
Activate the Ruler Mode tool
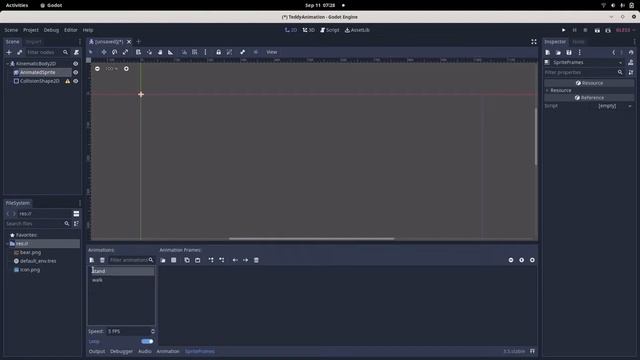(x=171, y=52)
